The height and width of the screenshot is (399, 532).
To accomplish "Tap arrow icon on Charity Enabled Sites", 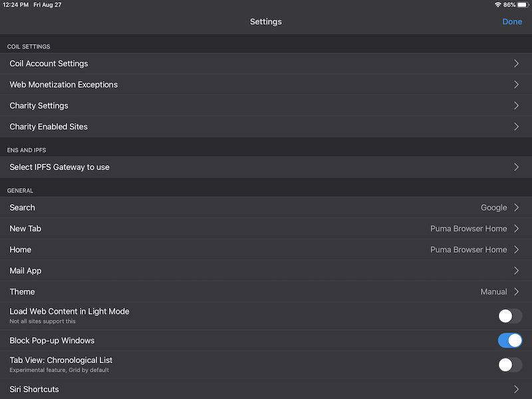I will click(x=516, y=126).
